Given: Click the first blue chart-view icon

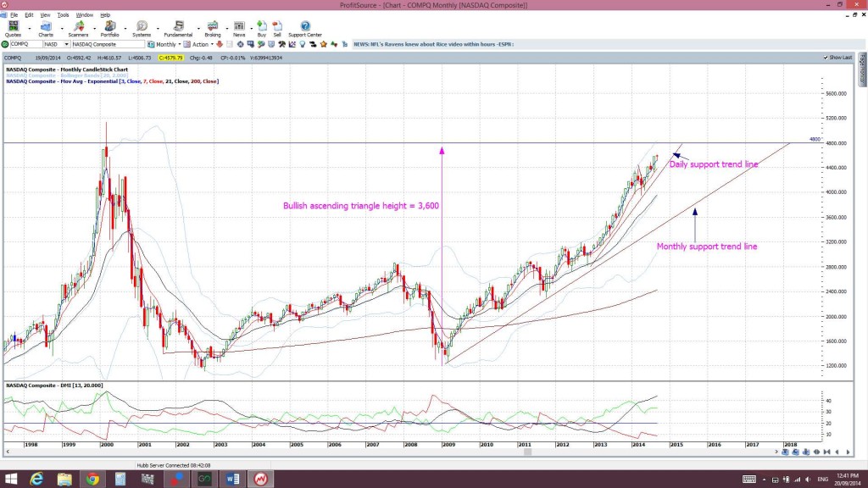Looking at the screenshot, I should click(x=785, y=452).
